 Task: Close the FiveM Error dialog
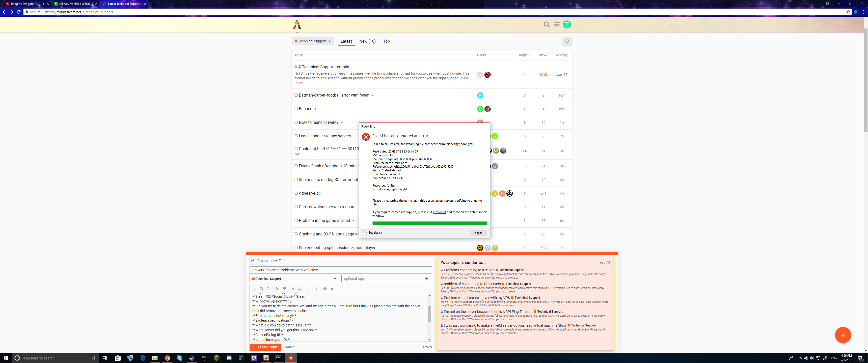(x=478, y=233)
